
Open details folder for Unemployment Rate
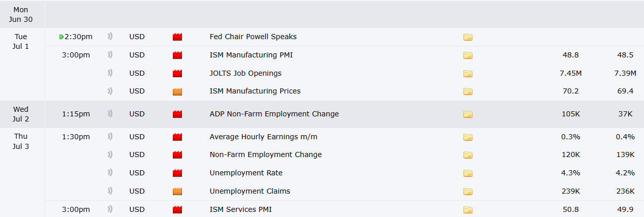pos(468,173)
